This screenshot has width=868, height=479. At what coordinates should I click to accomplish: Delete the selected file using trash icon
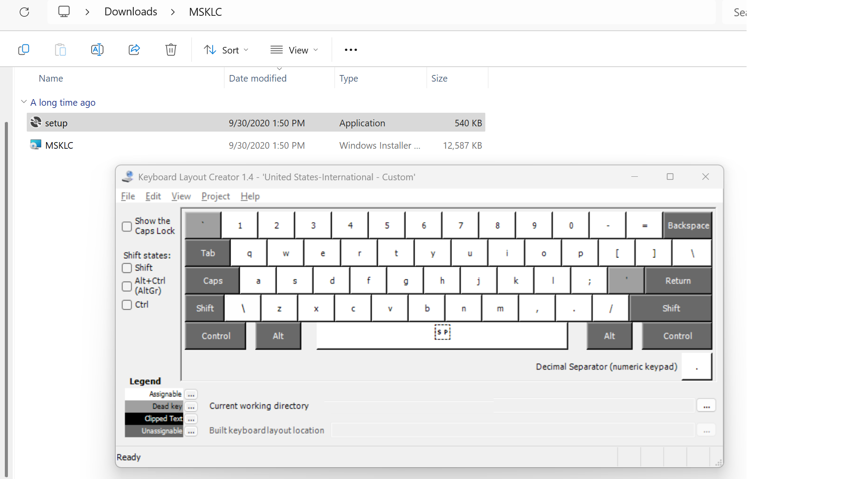[171, 50]
